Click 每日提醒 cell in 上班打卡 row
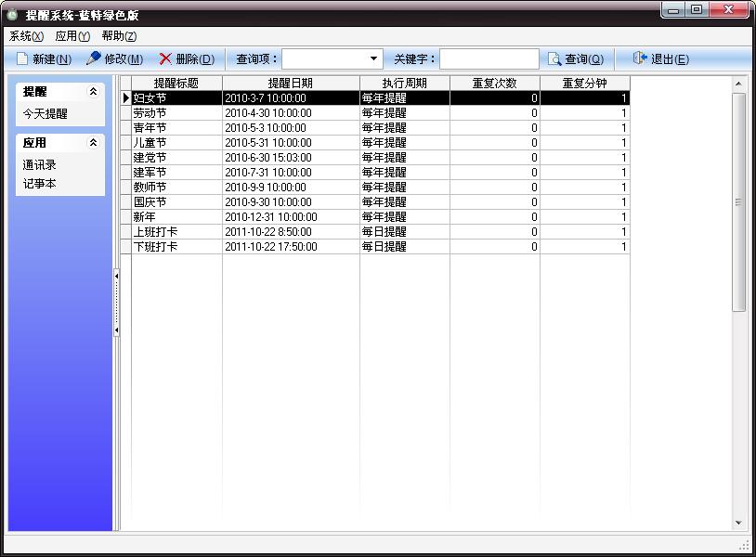756x557 pixels. 405,232
